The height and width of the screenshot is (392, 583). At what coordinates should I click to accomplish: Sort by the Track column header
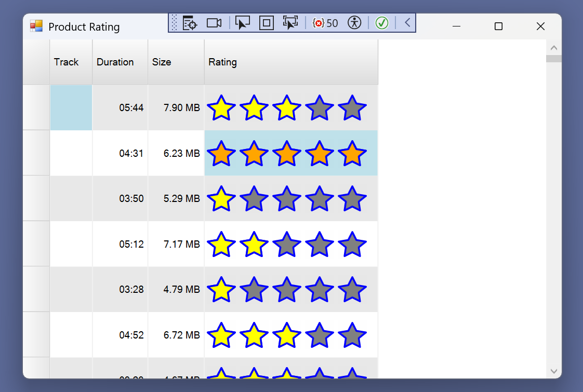[71, 62]
